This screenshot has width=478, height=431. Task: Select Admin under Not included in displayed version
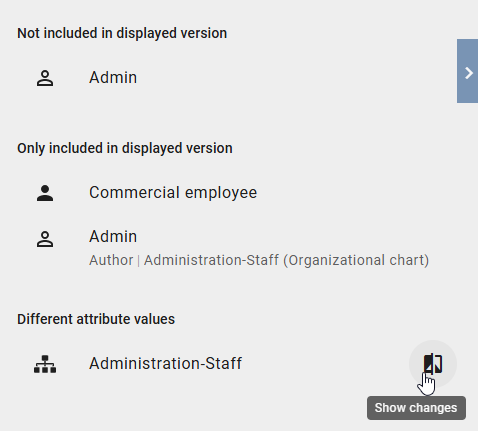(113, 78)
